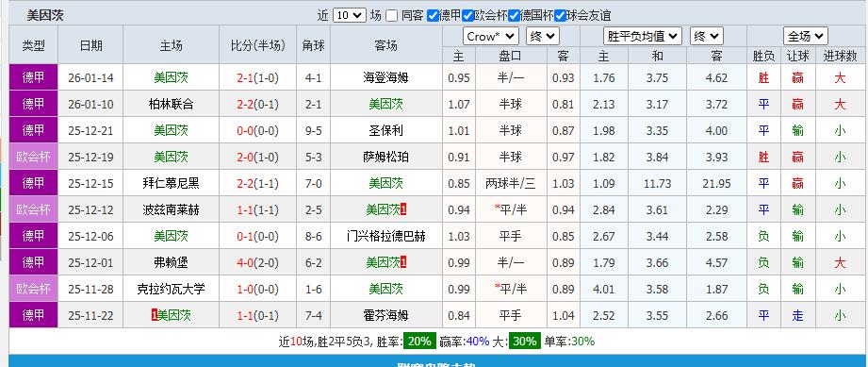Open the 终 dropdown beside 胜平负均值
Viewport: 868px width, 367px height.
click(706, 37)
